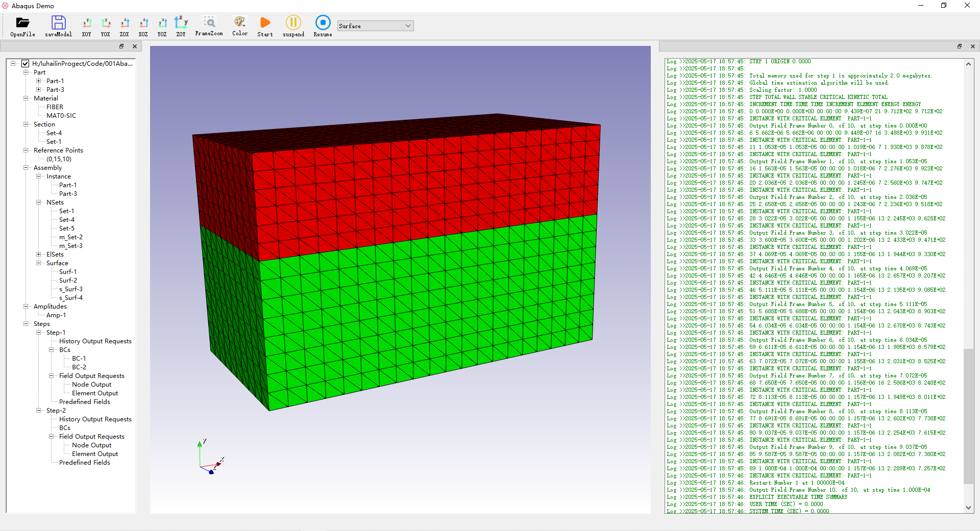980x531 pixels.
Task: Restore down the Abaqus Demo window
Action: point(944,6)
